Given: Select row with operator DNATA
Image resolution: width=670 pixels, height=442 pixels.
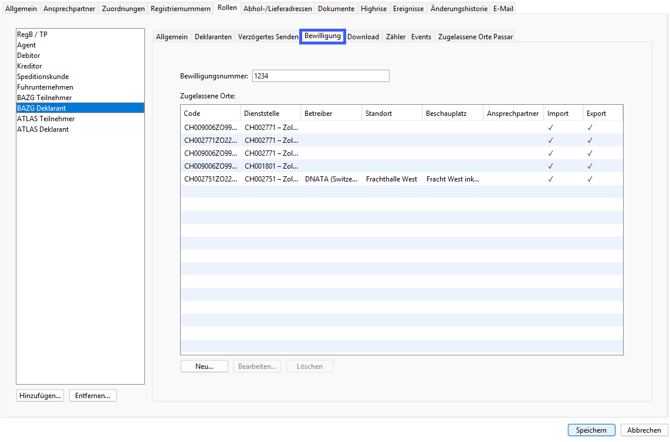Looking at the screenshot, I should tap(330, 179).
